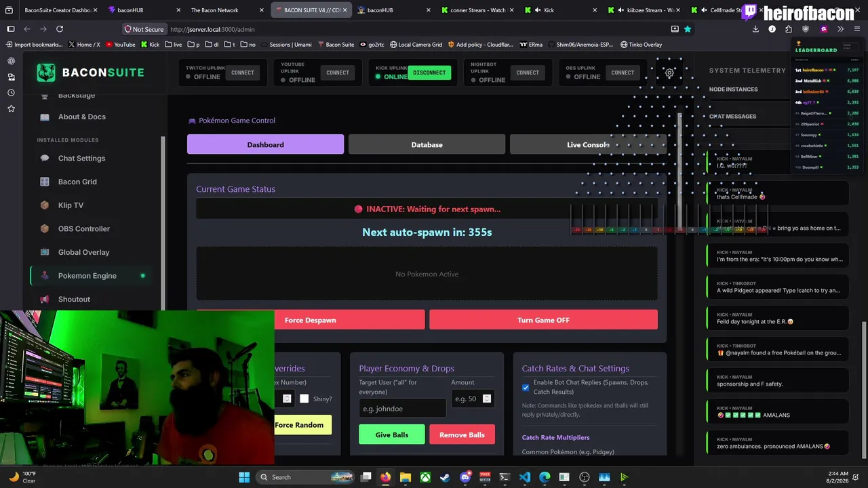The width and height of the screenshot is (868, 488).
Task: Click the sidebar vertical scrollbar
Action: point(163,224)
